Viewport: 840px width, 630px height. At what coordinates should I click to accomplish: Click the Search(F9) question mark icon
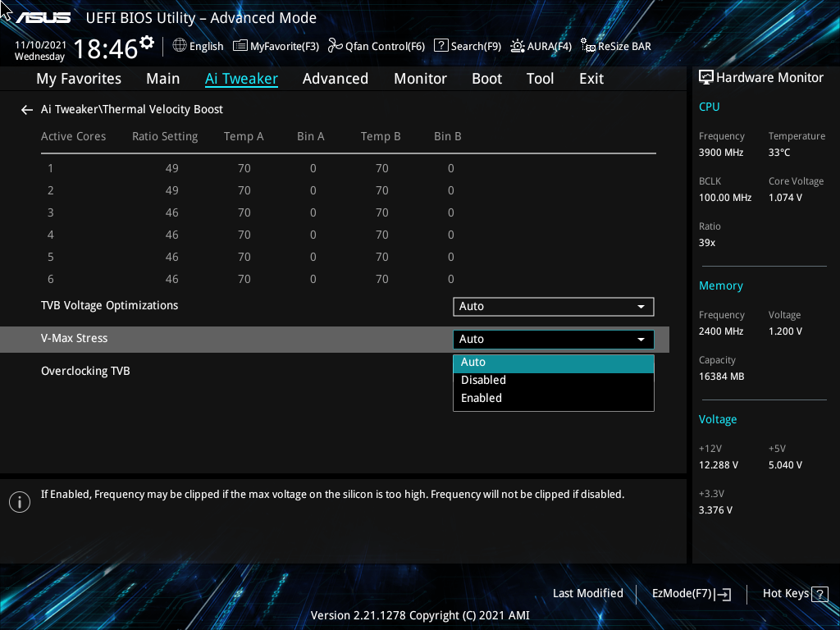click(x=441, y=46)
